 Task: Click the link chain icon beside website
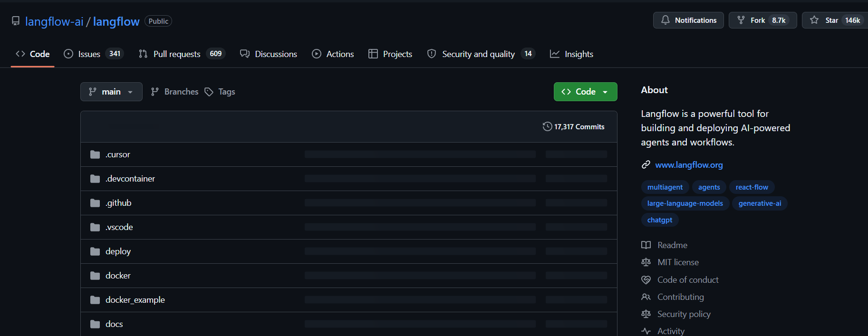tap(646, 165)
